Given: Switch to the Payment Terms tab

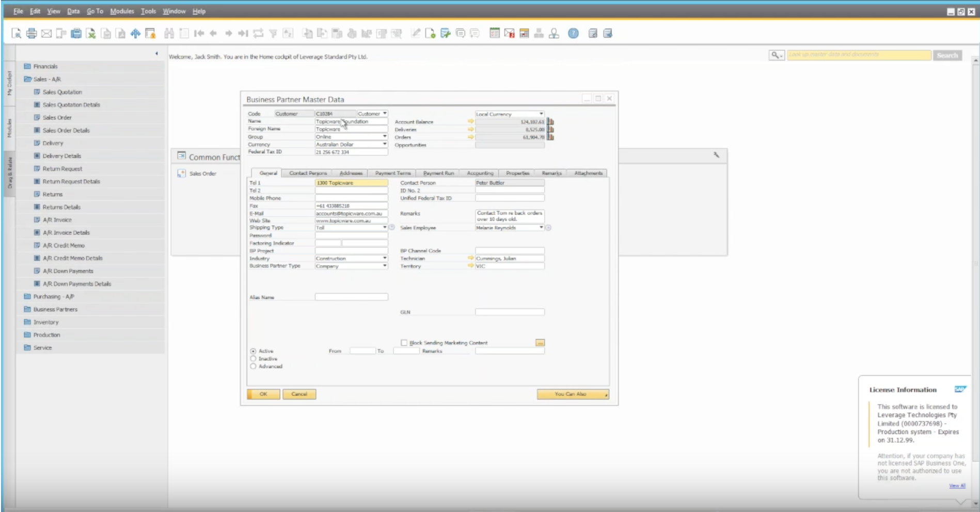Looking at the screenshot, I should (x=393, y=173).
